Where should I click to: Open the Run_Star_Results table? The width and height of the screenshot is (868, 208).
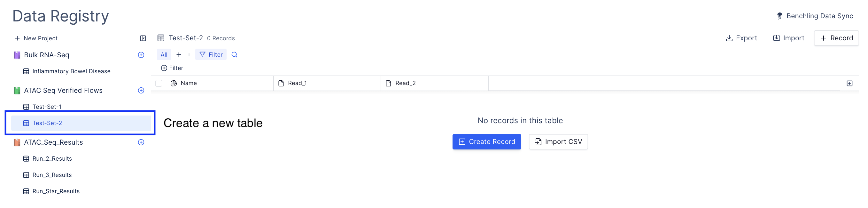pos(56,191)
